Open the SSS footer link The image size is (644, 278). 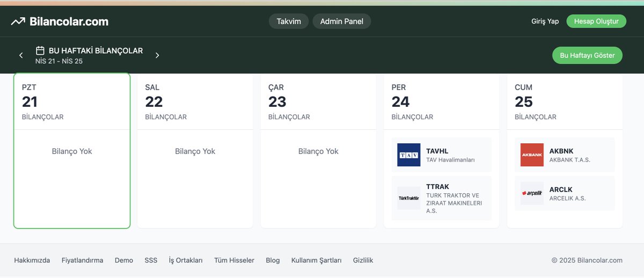pyautogui.click(x=151, y=260)
